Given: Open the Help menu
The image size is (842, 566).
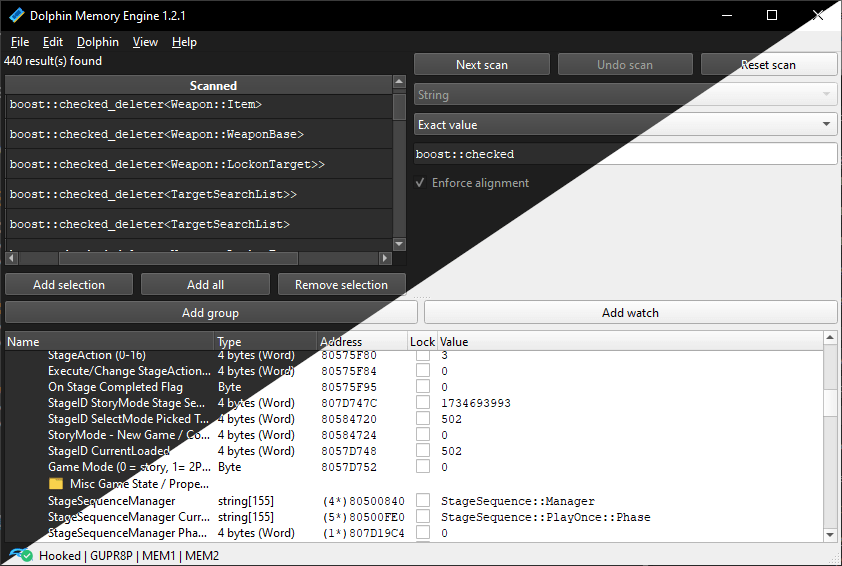Looking at the screenshot, I should point(184,42).
